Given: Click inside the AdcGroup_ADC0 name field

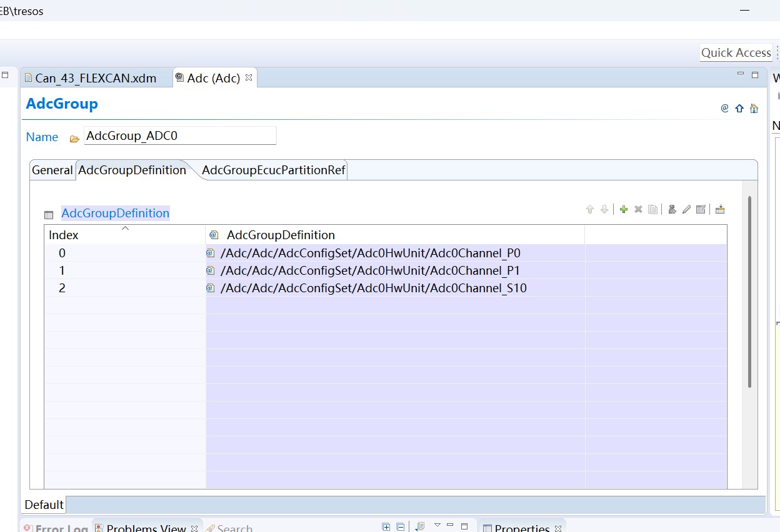Looking at the screenshot, I should 180,135.
